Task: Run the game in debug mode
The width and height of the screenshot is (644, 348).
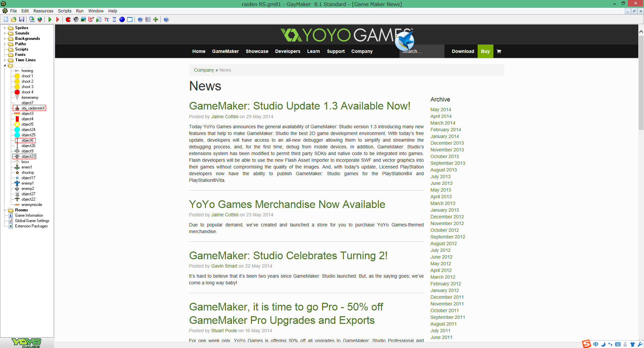Action: click(x=58, y=19)
